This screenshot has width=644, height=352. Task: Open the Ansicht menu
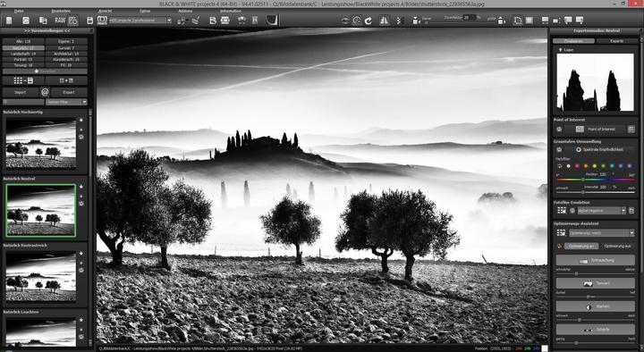(106, 11)
